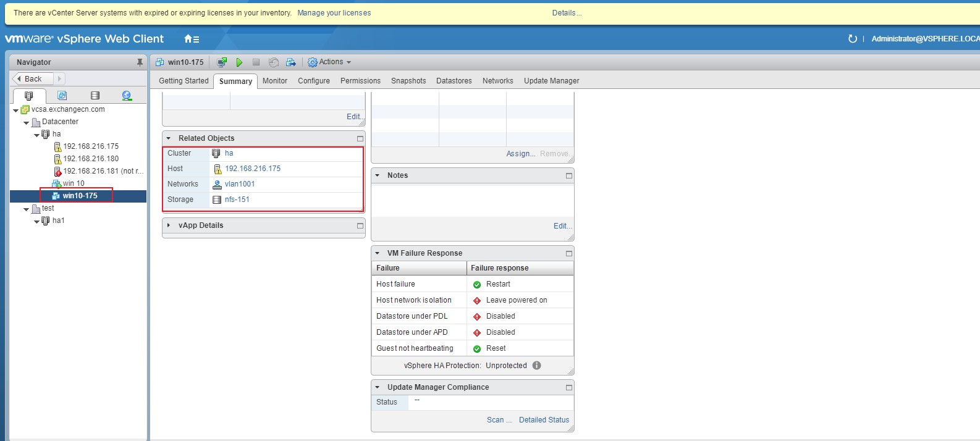Viewport: 980px width, 441px height.
Task: Select host 192.168.216.175 in the Navigator tree
Action: [x=91, y=146]
